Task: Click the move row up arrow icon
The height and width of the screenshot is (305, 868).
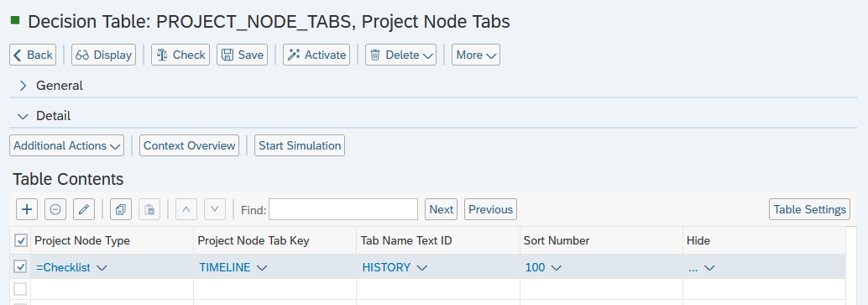Action: click(186, 209)
